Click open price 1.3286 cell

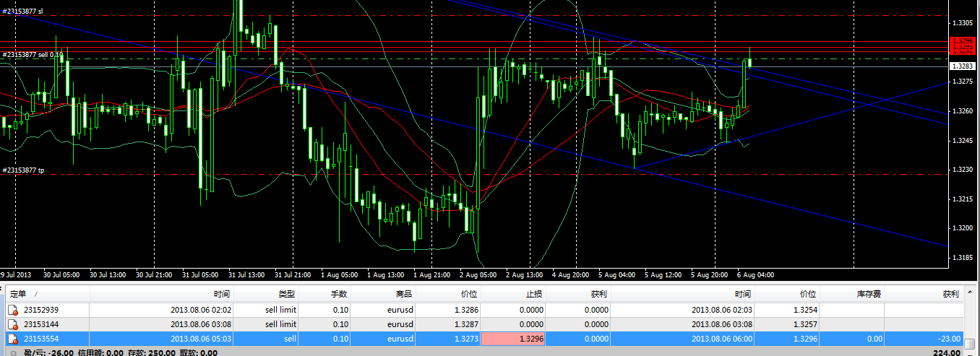pos(449,310)
